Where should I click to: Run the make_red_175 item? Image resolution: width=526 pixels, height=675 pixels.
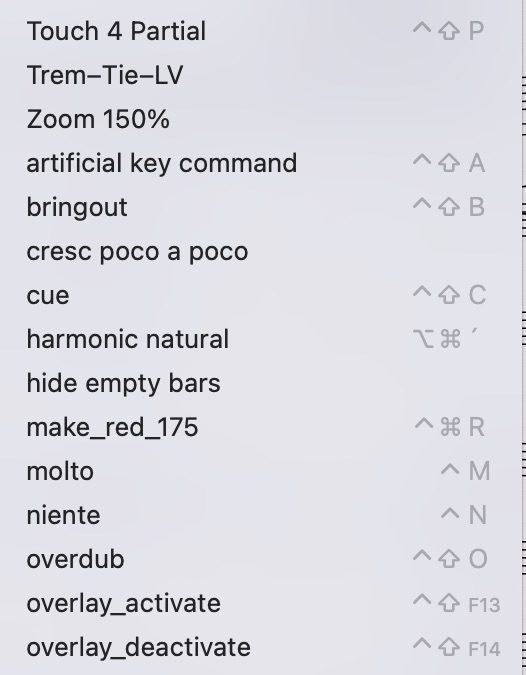[x=260, y=427]
